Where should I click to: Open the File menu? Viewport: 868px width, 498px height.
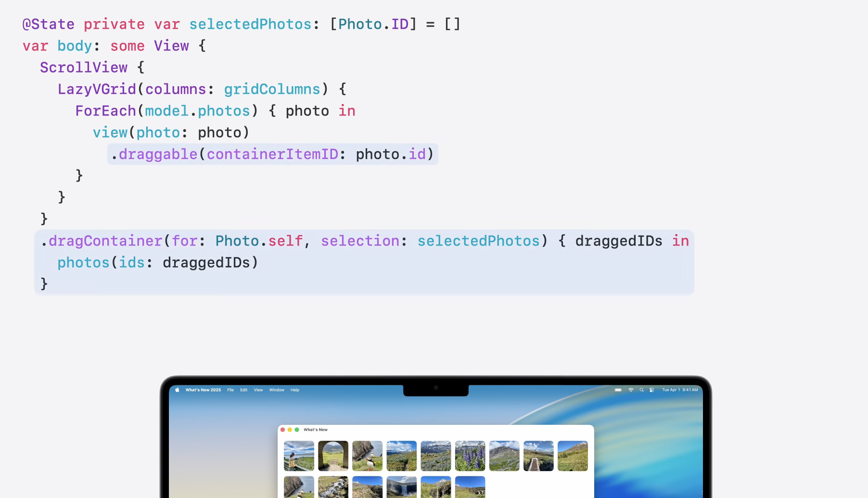[230, 390]
